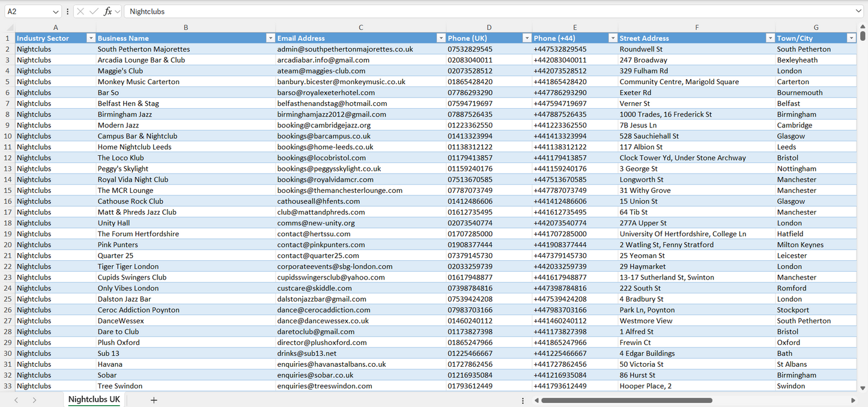Image resolution: width=868 pixels, height=407 pixels.
Task: Go to next sheet arrow
Action: point(34,400)
